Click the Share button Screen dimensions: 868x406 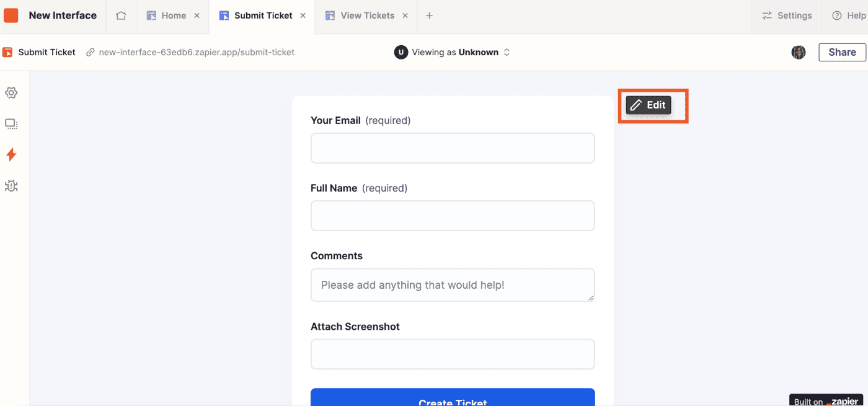pos(842,52)
